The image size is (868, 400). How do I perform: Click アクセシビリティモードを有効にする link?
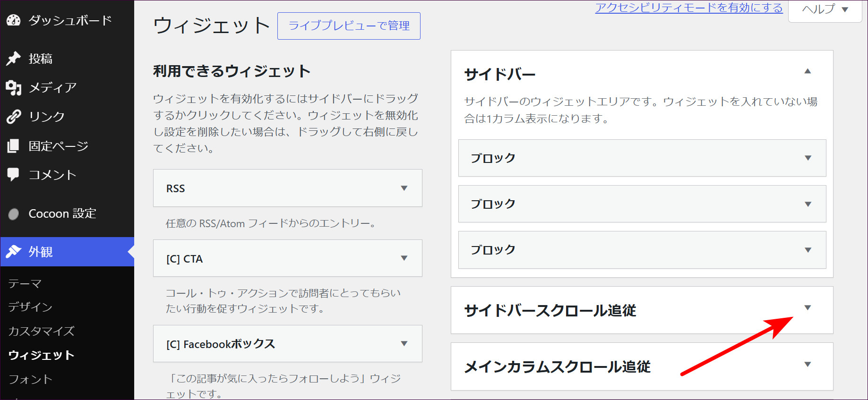coord(689,8)
